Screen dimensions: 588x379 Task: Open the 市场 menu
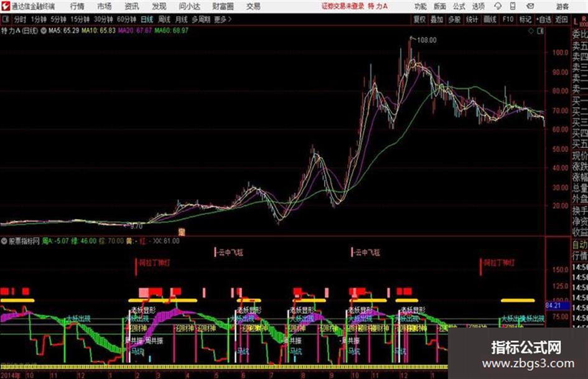(105, 6)
